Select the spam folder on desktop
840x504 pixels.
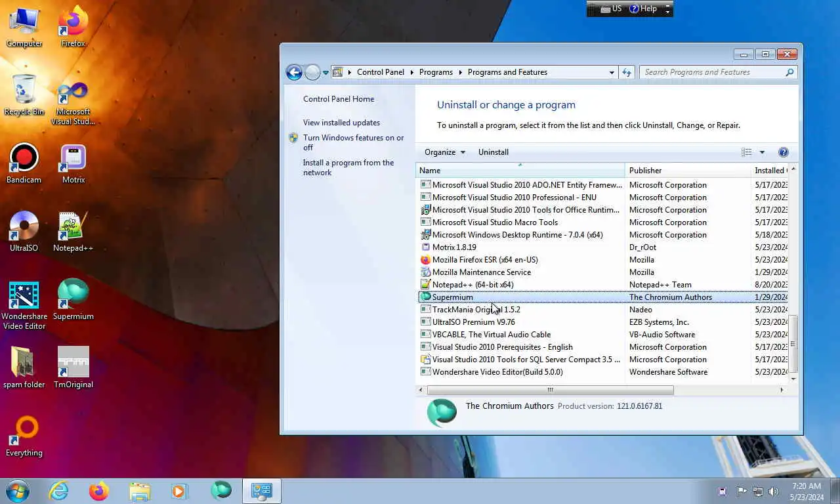point(24,369)
